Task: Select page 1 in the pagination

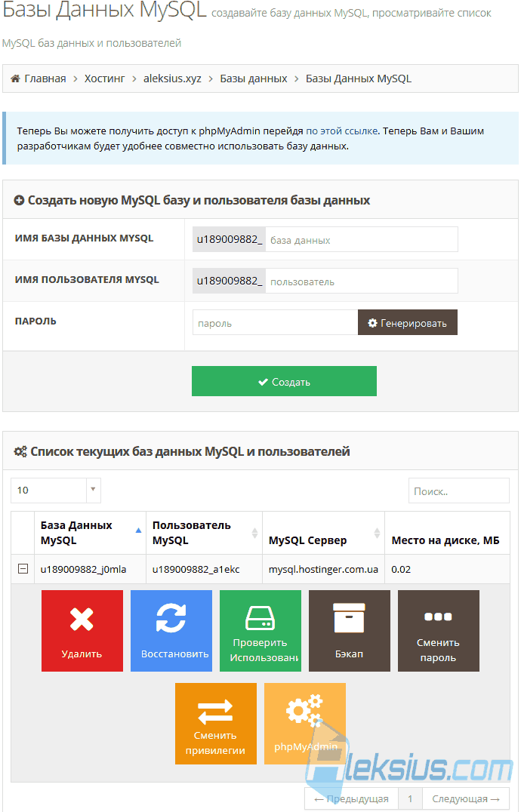Action: 410,798
